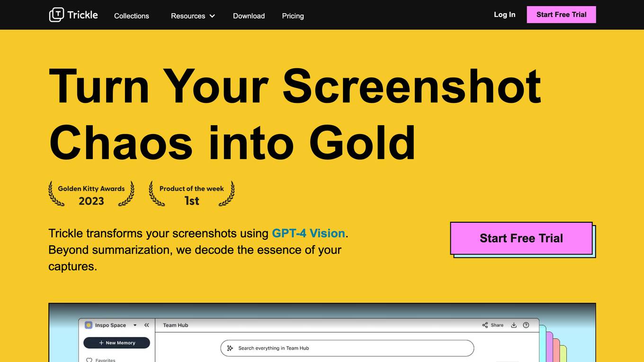Image resolution: width=644 pixels, height=362 pixels.
Task: Open the help question mark icon
Action: (x=526, y=325)
